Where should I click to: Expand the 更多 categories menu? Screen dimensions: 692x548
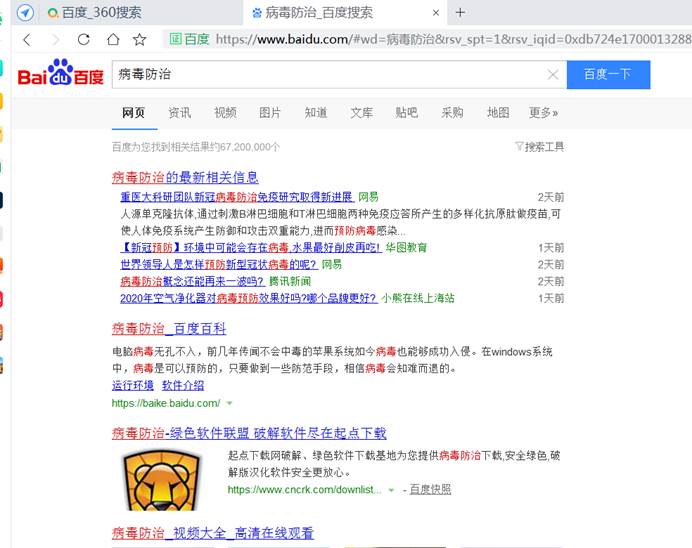point(543,113)
